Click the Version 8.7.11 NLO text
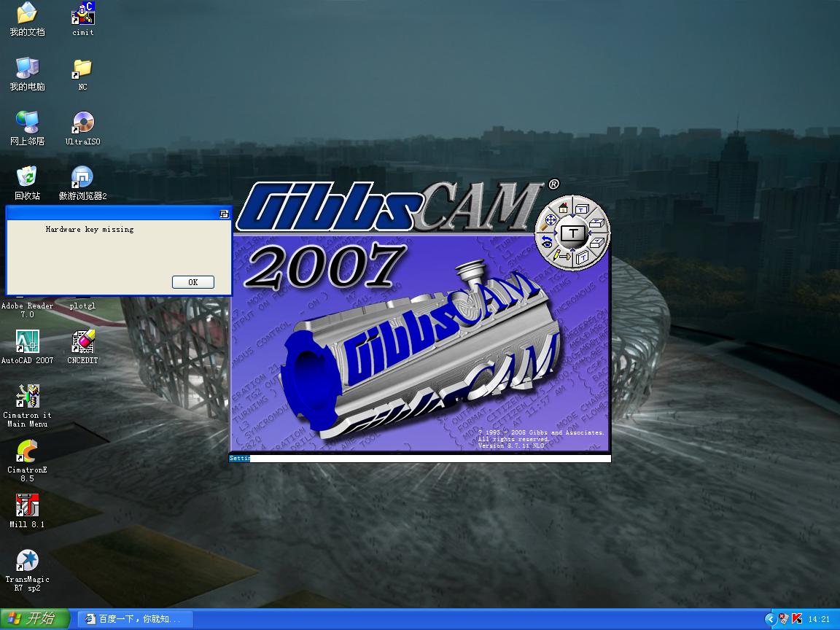 (511, 446)
